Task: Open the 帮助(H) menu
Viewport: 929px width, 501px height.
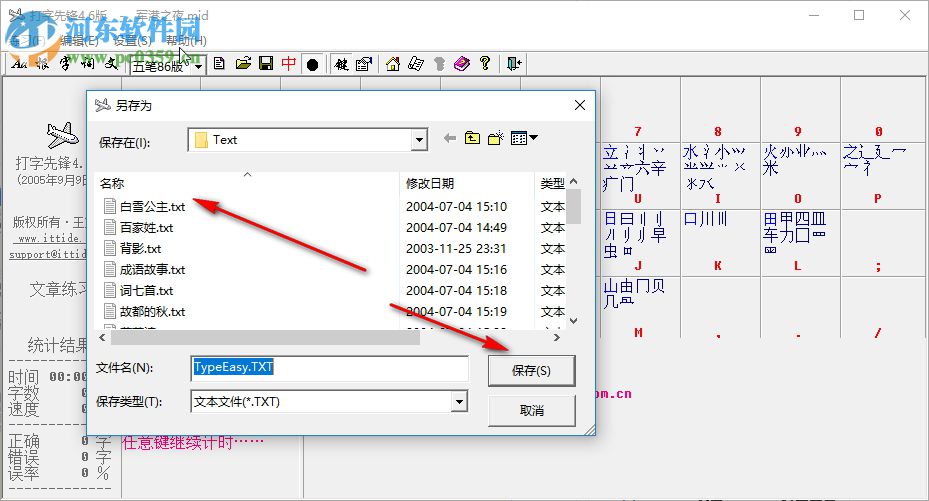Action: [x=186, y=41]
